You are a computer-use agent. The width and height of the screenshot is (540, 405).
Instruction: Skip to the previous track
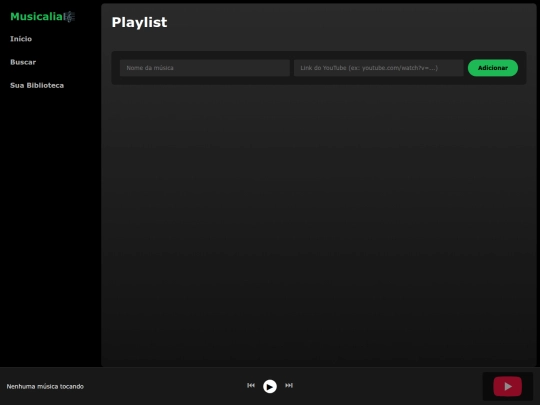pos(251,385)
